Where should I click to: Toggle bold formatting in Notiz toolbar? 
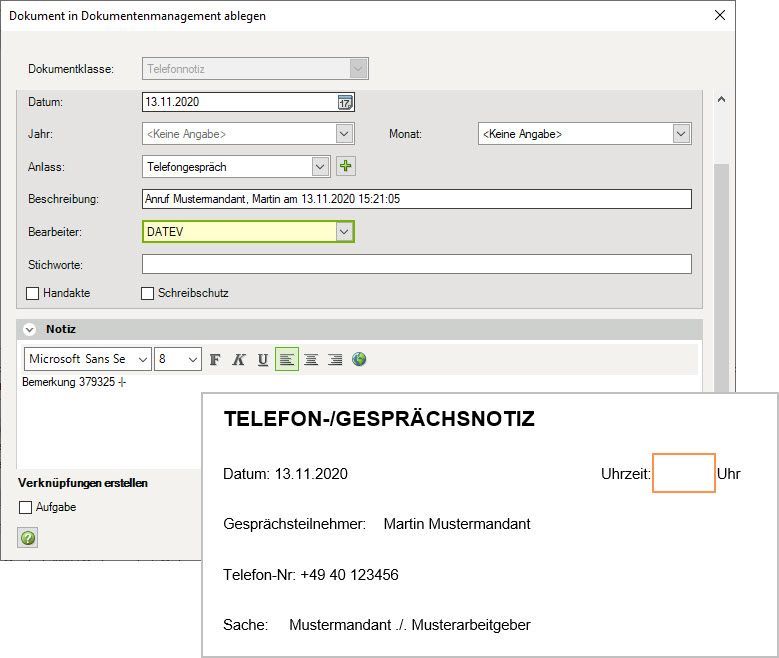[214, 360]
